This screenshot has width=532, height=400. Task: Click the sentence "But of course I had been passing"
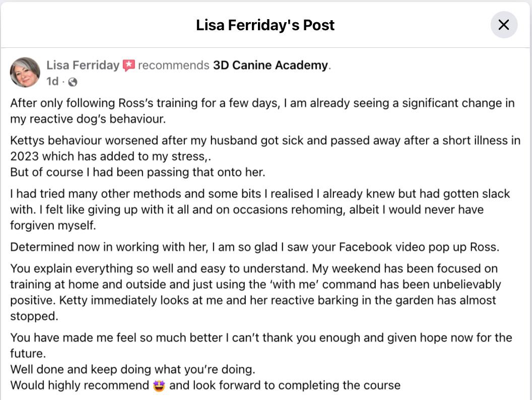tap(138, 172)
